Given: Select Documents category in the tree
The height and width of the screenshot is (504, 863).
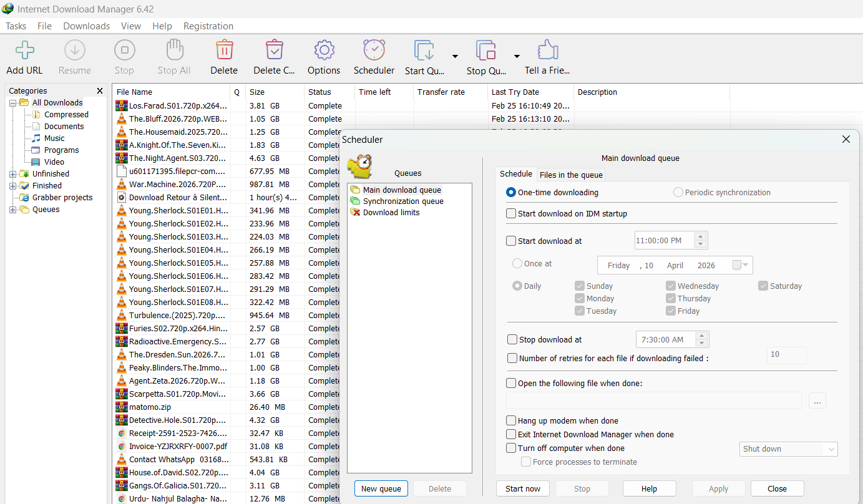Looking at the screenshot, I should [64, 126].
